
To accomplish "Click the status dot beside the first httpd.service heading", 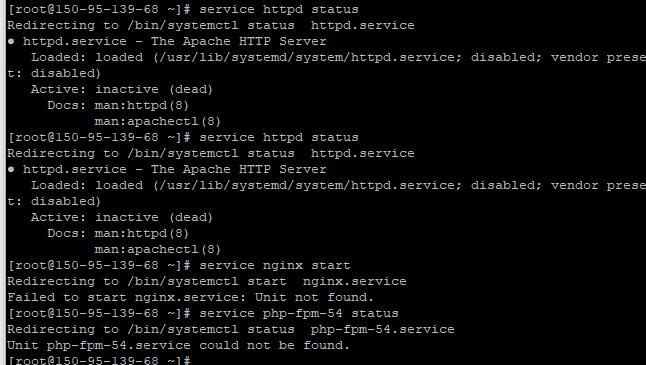I will (11, 42).
